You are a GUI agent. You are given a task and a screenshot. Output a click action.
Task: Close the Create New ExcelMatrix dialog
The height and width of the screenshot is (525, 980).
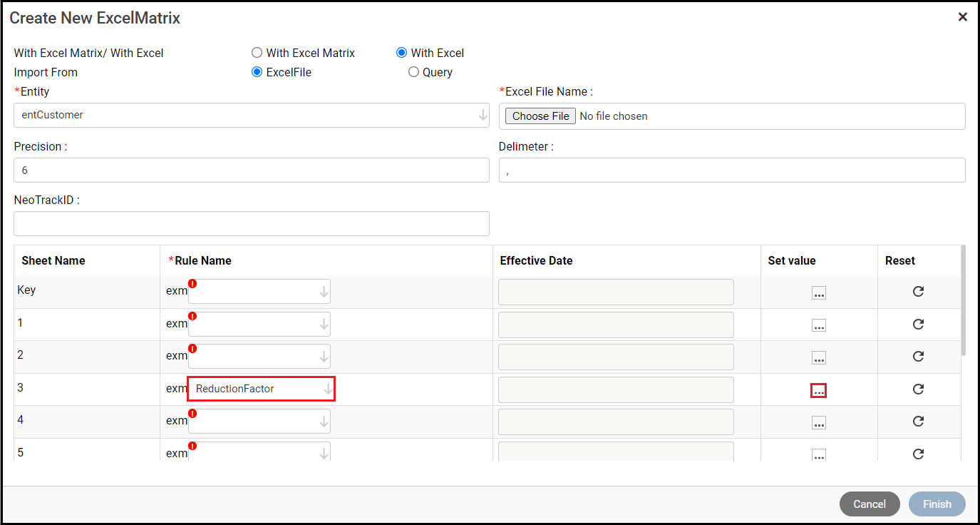click(962, 17)
